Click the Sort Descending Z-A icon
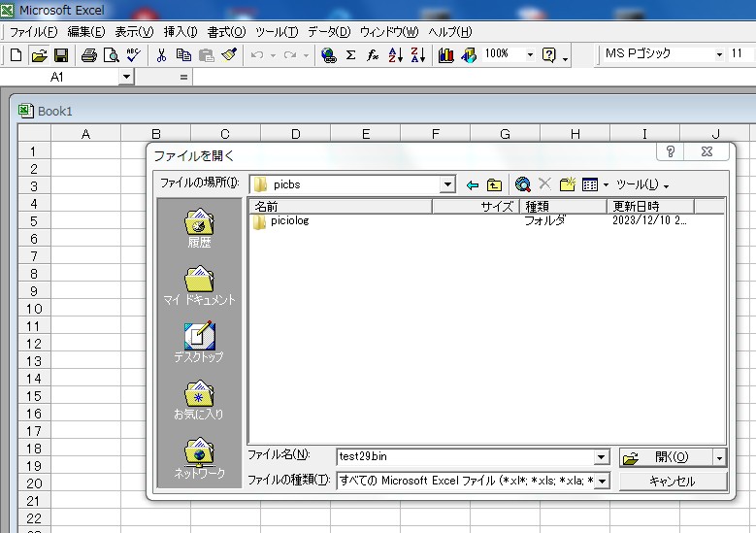Screen dimensions: 756x533 (417, 55)
